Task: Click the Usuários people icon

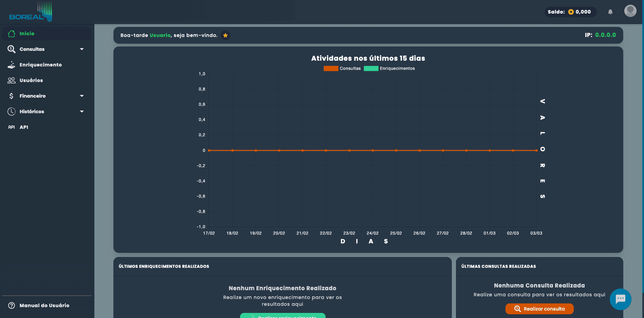Action: tap(12, 80)
